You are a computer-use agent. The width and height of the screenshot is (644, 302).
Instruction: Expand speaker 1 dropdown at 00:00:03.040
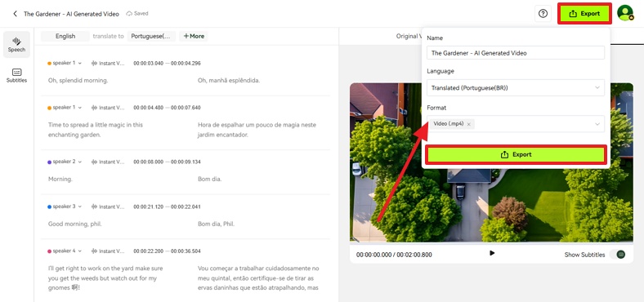pyautogui.click(x=79, y=63)
